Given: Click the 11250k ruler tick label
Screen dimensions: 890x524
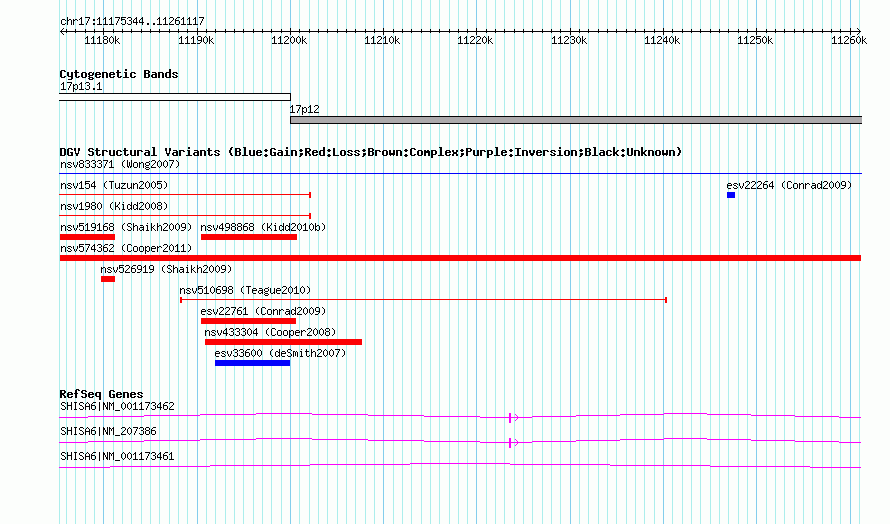Looking at the screenshot, I should tap(755, 40).
